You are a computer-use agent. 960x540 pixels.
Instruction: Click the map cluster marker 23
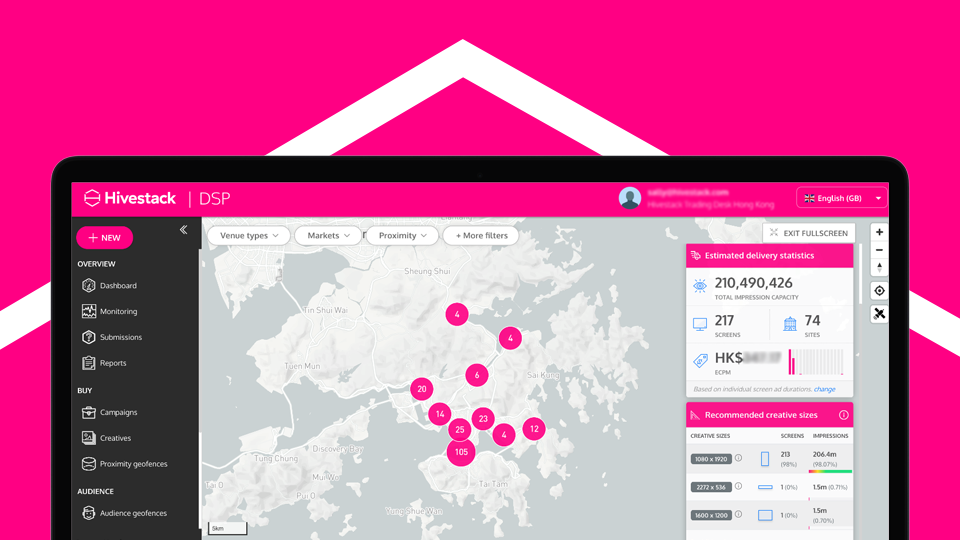[483, 419]
